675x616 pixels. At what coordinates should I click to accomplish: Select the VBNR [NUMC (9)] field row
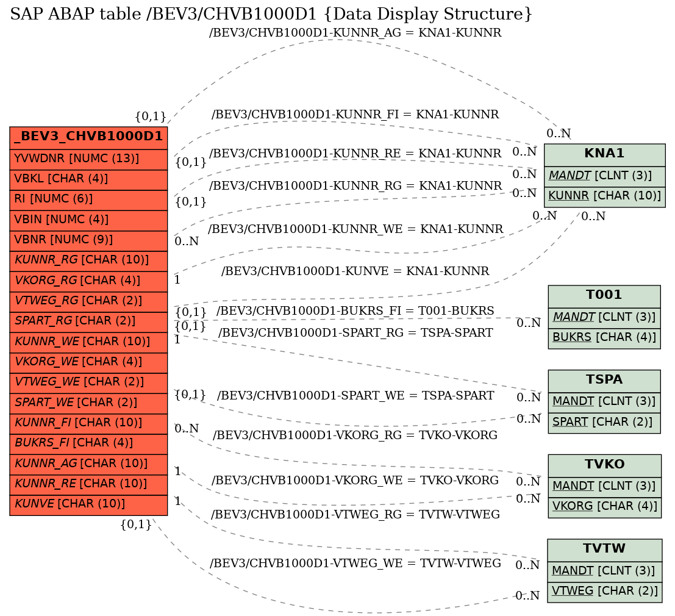tap(88, 241)
